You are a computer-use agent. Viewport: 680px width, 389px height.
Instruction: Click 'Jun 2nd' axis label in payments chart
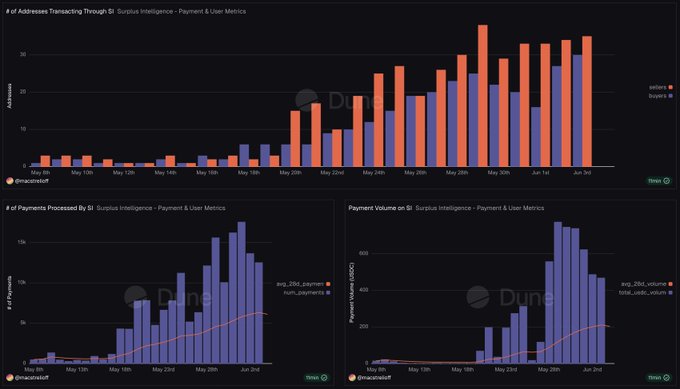point(250,369)
